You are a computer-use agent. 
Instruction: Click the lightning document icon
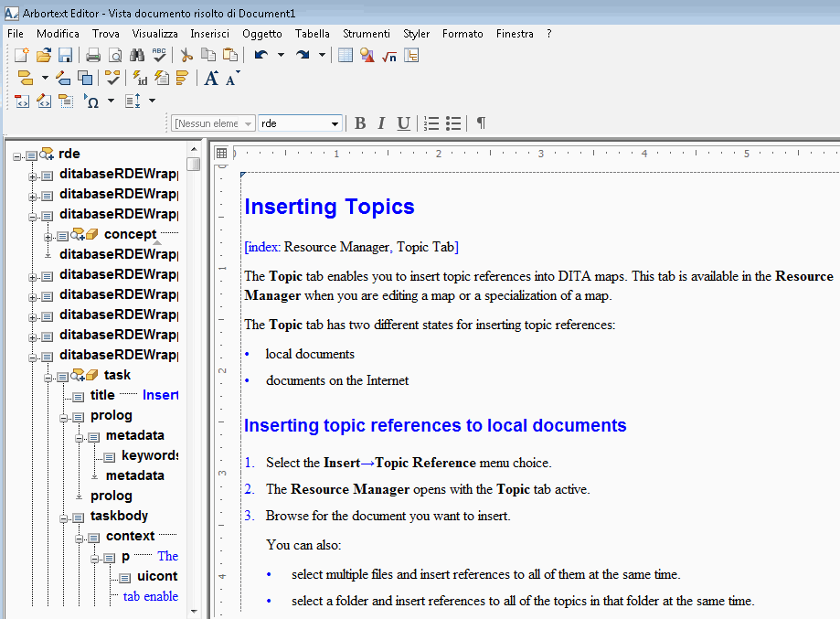pos(161,79)
